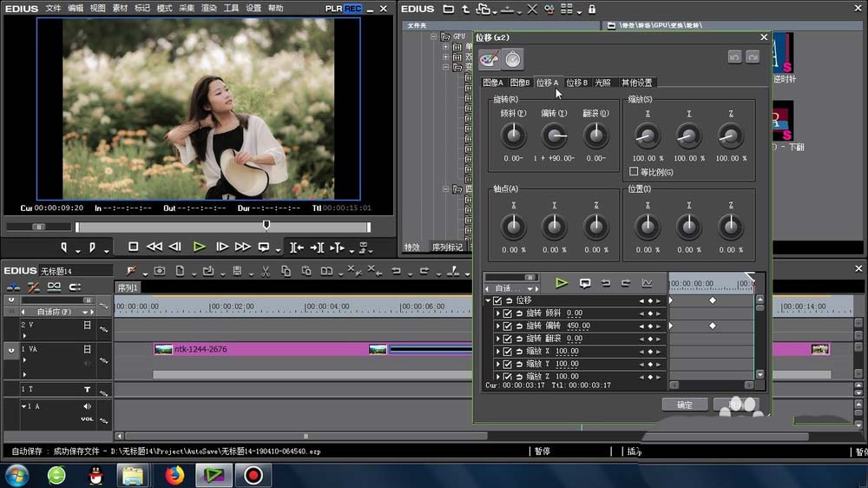The height and width of the screenshot is (488, 868).
Task: Click the delete X icon in the bin toolbar
Action: pyautogui.click(x=531, y=9)
